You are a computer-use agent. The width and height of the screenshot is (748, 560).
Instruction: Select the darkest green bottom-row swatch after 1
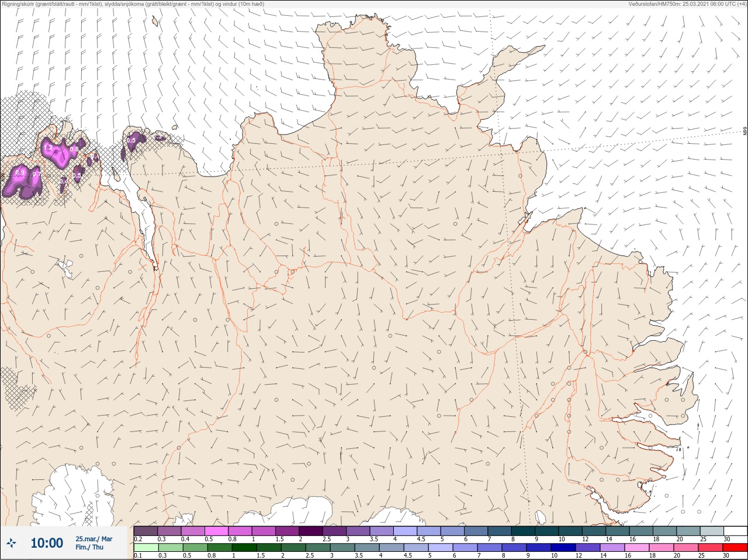[244, 548]
